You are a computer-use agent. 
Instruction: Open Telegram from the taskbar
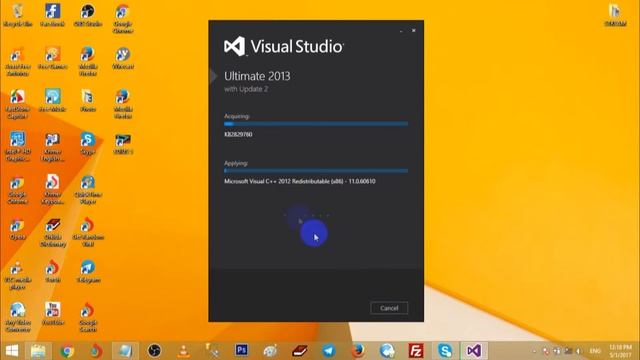[x=329, y=351]
